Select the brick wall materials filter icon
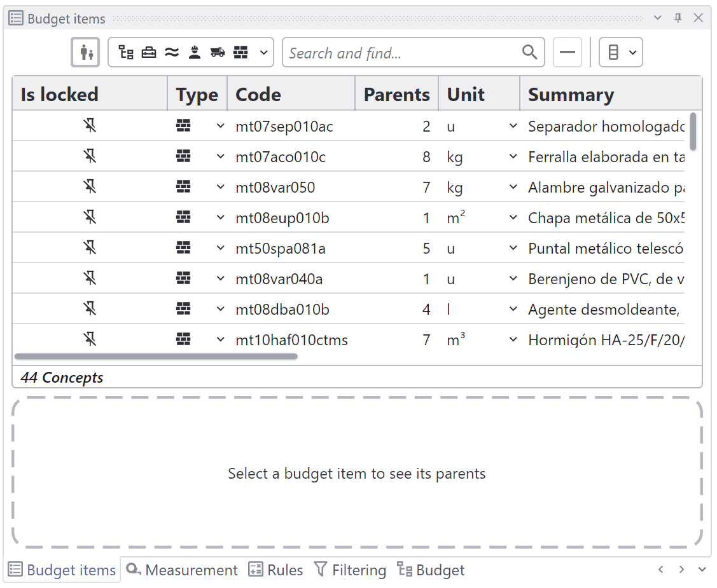The width and height of the screenshot is (717, 588). pyautogui.click(x=240, y=53)
